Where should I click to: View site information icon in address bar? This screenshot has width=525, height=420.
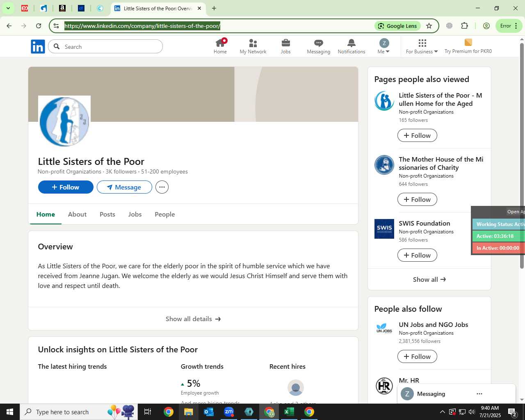[x=56, y=26]
